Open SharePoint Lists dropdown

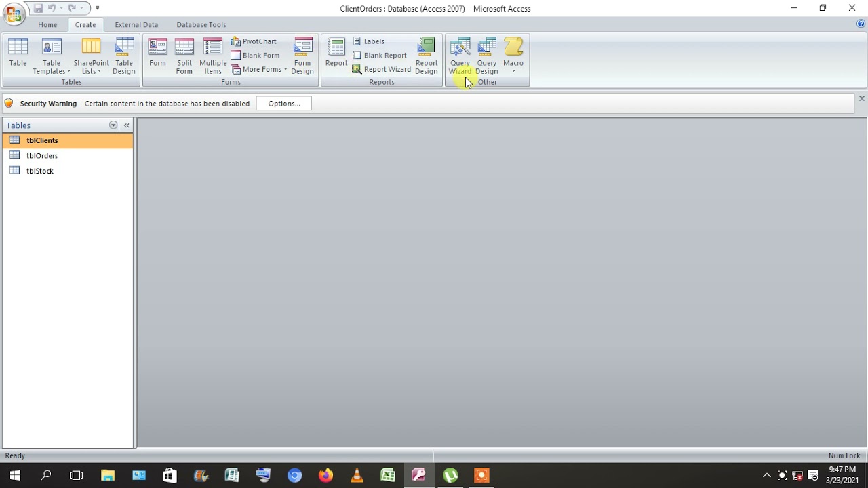(92, 56)
